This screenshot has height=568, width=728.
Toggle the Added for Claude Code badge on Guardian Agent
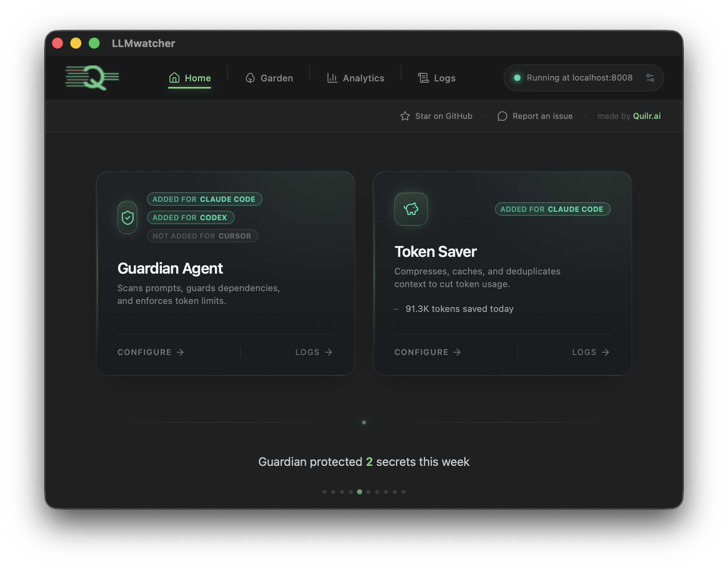pos(204,199)
